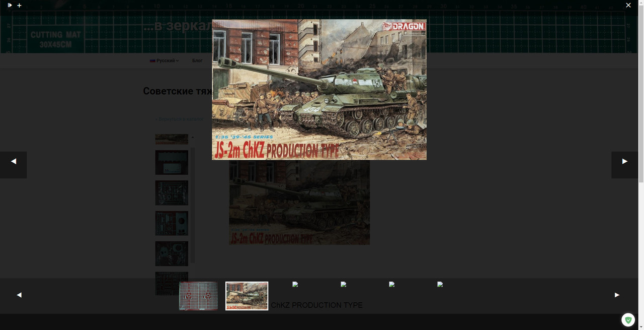The height and width of the screenshot is (330, 644).
Task: Go to previous image with large left arrow
Action: (x=14, y=165)
